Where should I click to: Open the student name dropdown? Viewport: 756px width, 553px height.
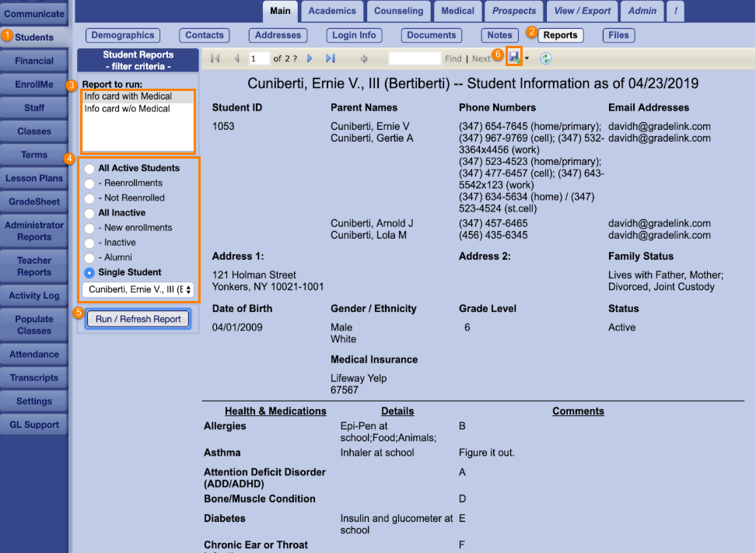(138, 289)
